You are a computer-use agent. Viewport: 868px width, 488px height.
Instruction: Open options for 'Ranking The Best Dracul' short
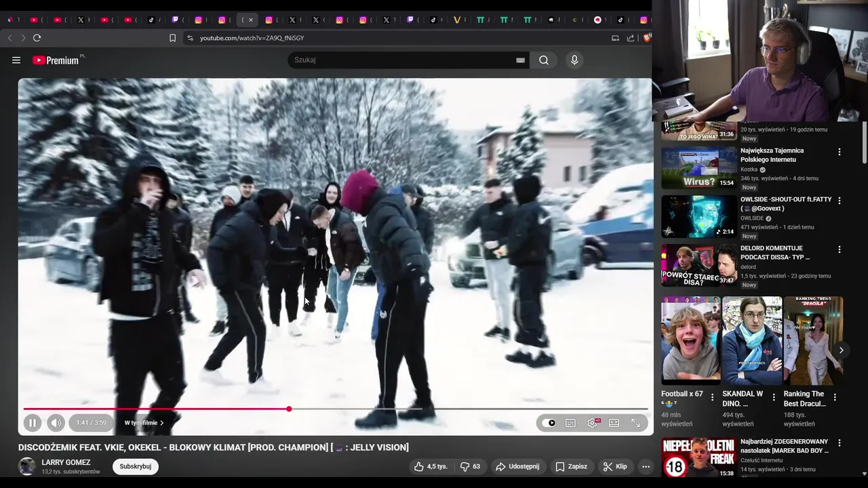[835, 397]
